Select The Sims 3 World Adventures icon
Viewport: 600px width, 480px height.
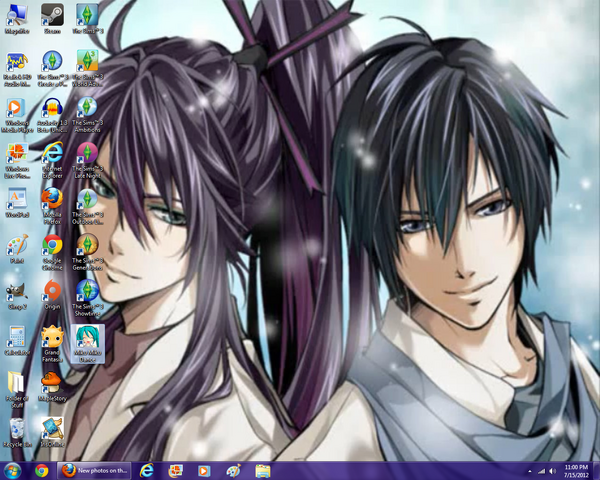(88, 69)
